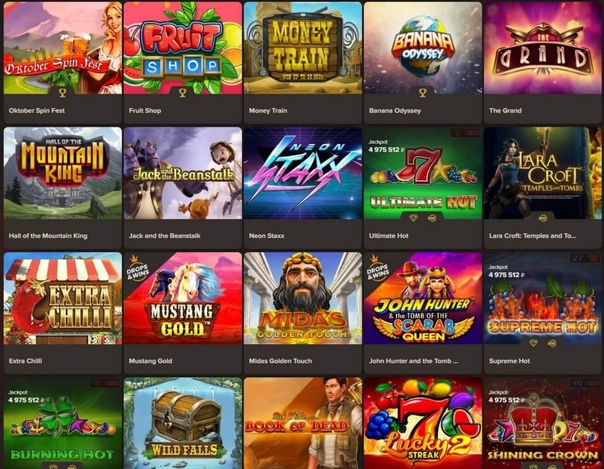Click the "Midas Golden Touch" title
The height and width of the screenshot is (469, 604).
pos(280,361)
